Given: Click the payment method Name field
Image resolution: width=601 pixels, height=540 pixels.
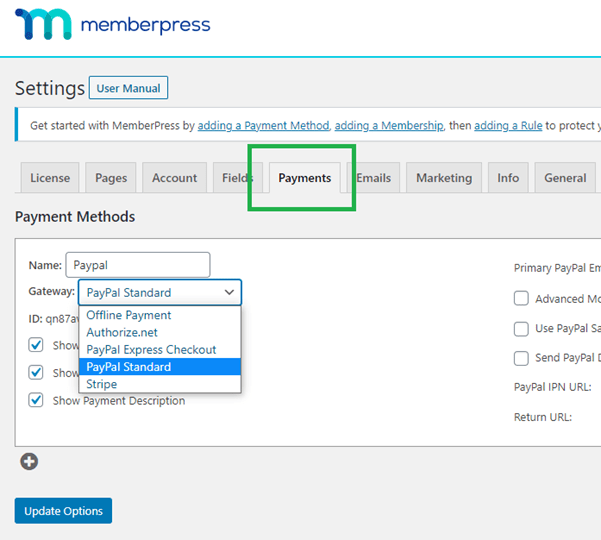Looking at the screenshot, I should pos(138,265).
